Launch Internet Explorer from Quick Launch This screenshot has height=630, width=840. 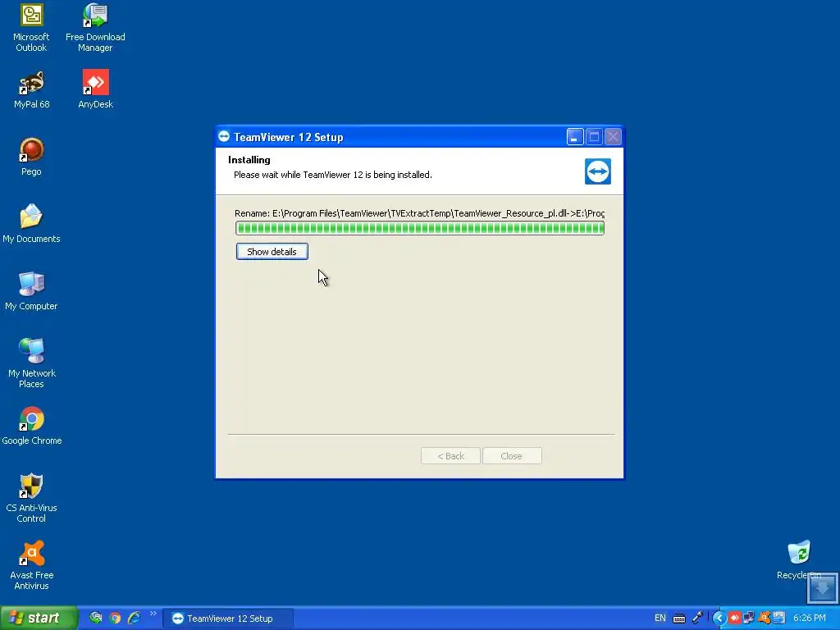pyautogui.click(x=134, y=618)
